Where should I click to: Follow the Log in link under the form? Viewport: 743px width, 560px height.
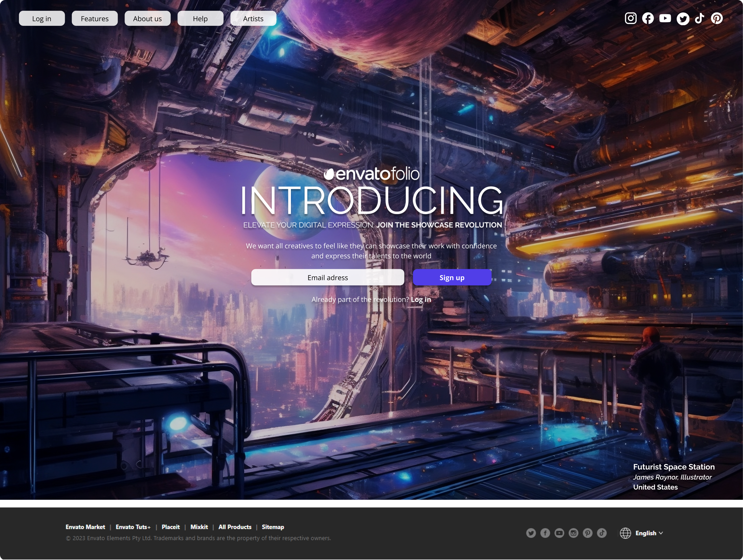pyautogui.click(x=421, y=299)
